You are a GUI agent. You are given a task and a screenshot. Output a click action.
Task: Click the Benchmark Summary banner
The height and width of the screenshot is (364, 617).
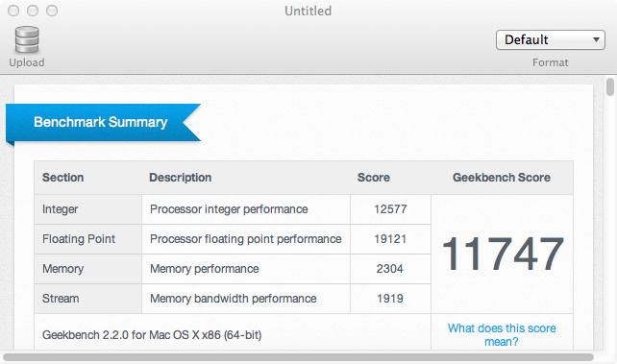click(x=103, y=123)
